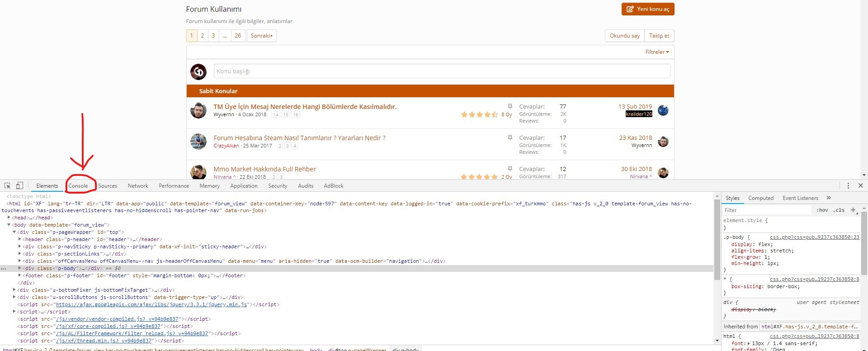868x351 pixels.
Task: Click the Konu başlığı input field
Action: [441, 71]
